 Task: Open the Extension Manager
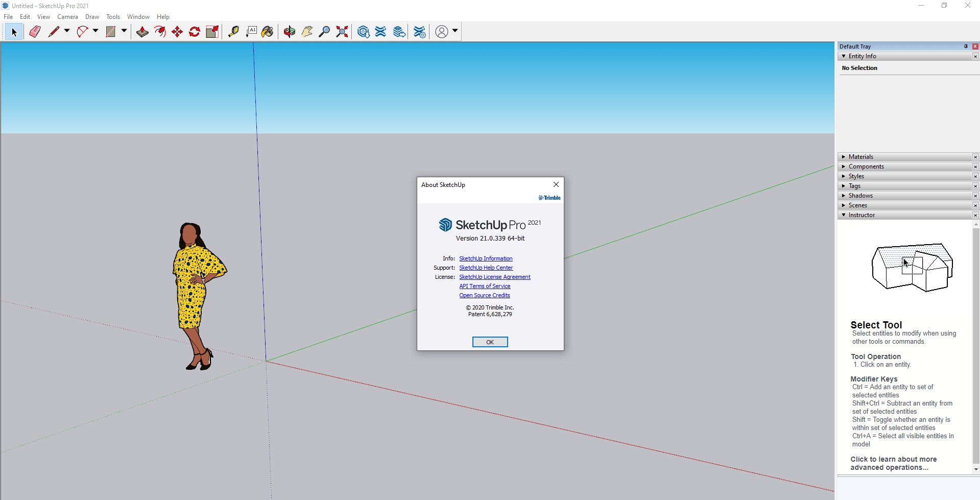click(420, 32)
